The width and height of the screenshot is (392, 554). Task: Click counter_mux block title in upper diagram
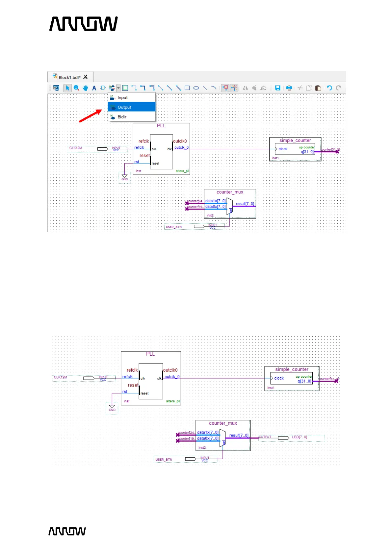point(230,192)
